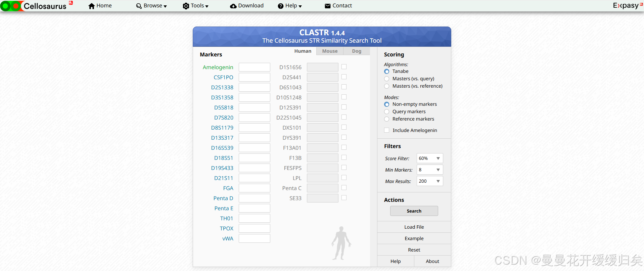
Task: Click the Download cloud icon
Action: click(x=233, y=6)
